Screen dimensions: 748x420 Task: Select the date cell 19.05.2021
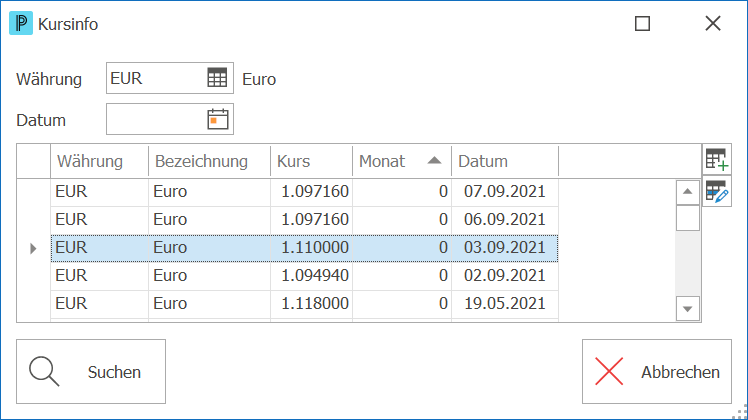505,304
